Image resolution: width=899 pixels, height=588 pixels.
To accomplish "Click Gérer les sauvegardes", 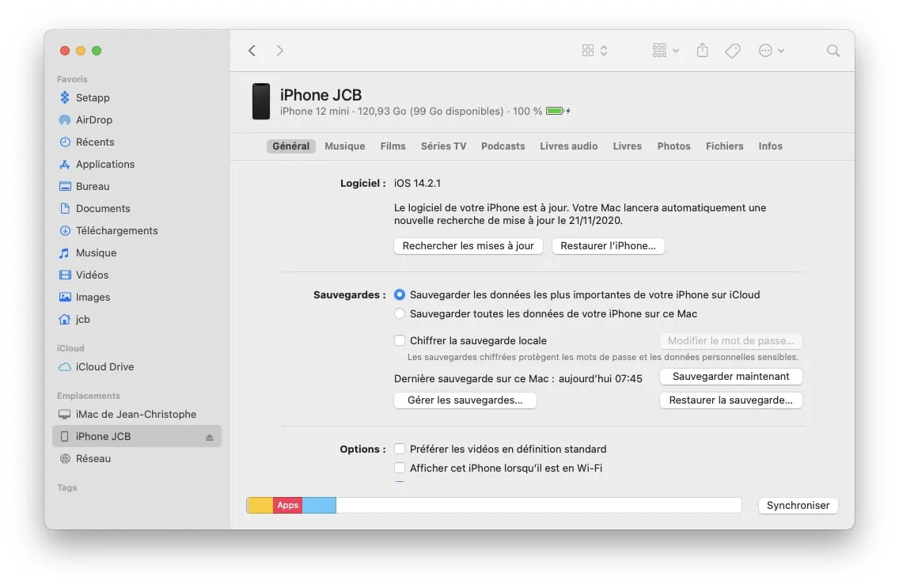I will click(465, 400).
